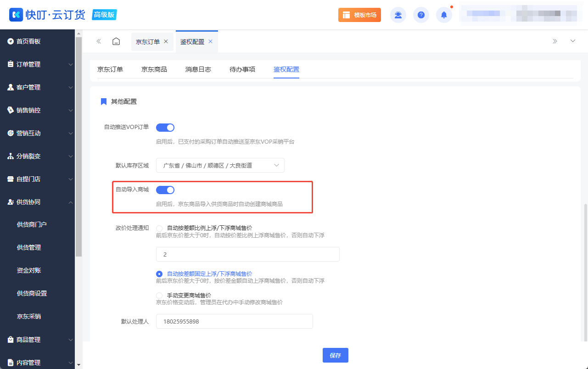Click the 客户管理 person icon
588x369 pixels.
point(11,87)
